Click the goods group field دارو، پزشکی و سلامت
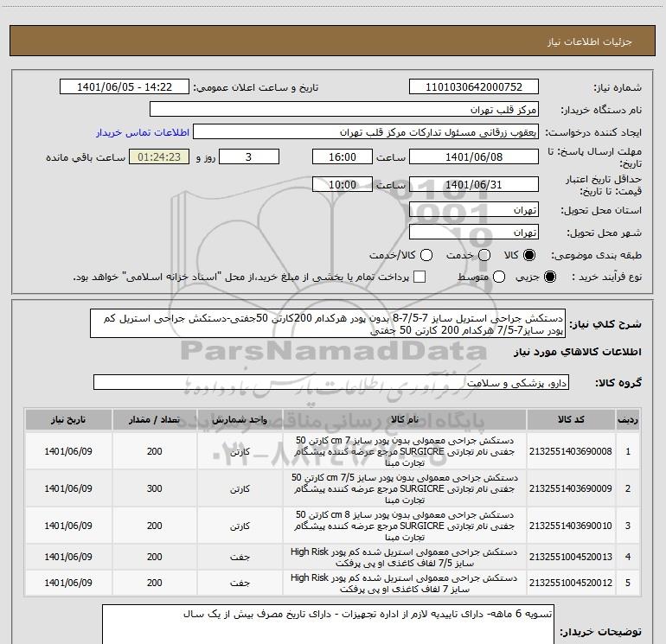 (x=331, y=382)
